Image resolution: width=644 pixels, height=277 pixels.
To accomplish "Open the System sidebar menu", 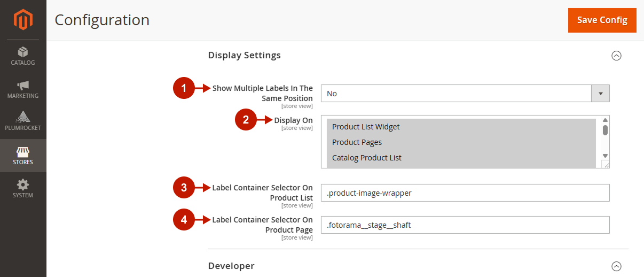I will pos(23,189).
